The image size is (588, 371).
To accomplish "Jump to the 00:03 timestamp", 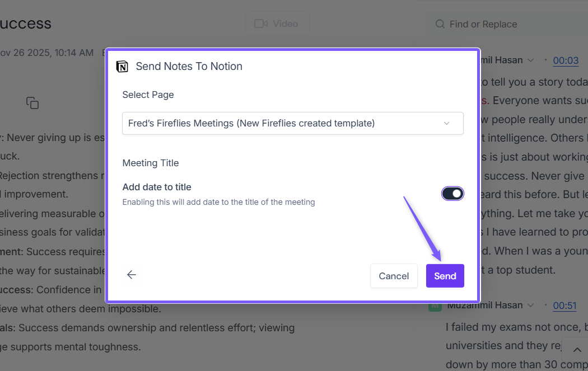I will [x=566, y=60].
